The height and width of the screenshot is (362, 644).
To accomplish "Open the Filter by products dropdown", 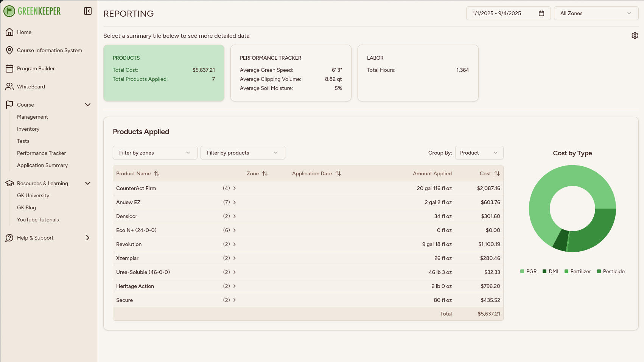I will tap(243, 153).
